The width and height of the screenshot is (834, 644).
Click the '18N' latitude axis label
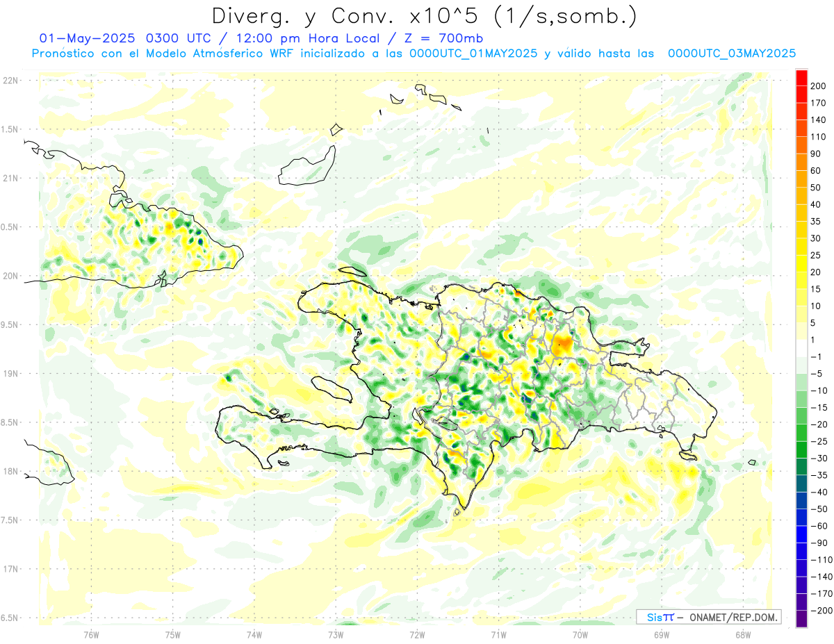click(x=10, y=471)
